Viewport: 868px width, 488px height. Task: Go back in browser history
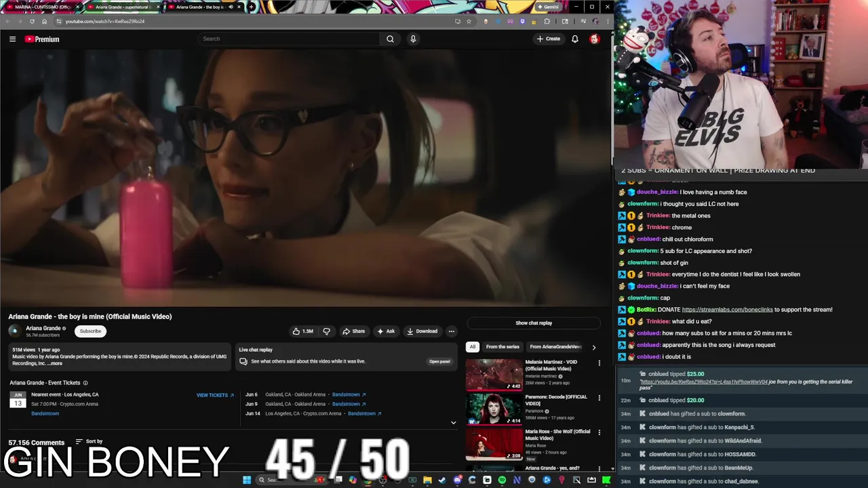pos(7,21)
